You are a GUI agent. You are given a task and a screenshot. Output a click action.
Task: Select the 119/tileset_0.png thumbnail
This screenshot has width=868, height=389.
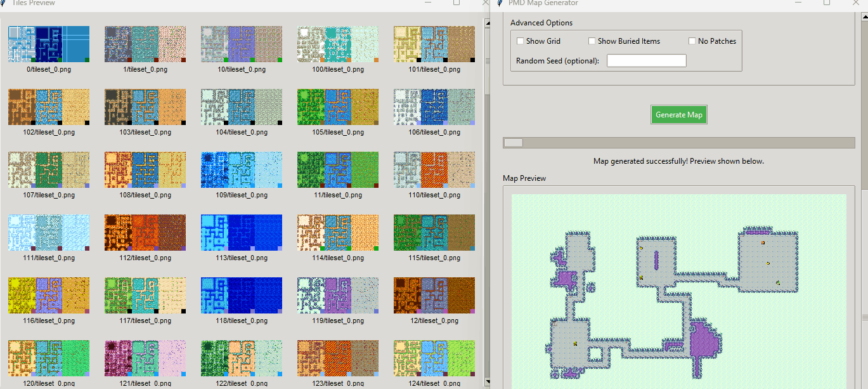(x=338, y=295)
